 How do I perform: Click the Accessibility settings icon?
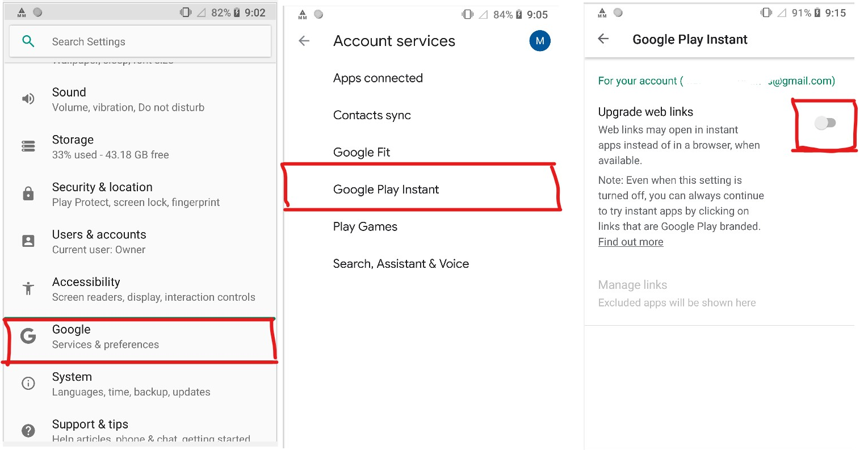click(28, 288)
